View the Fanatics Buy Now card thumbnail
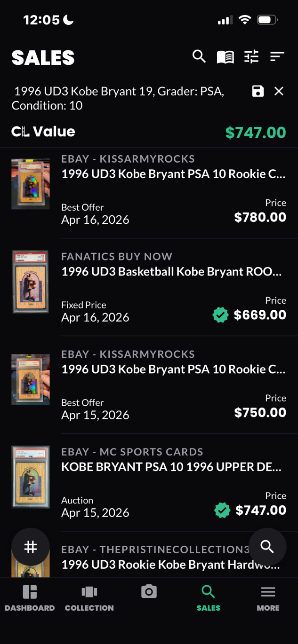The image size is (298, 644). (x=31, y=282)
